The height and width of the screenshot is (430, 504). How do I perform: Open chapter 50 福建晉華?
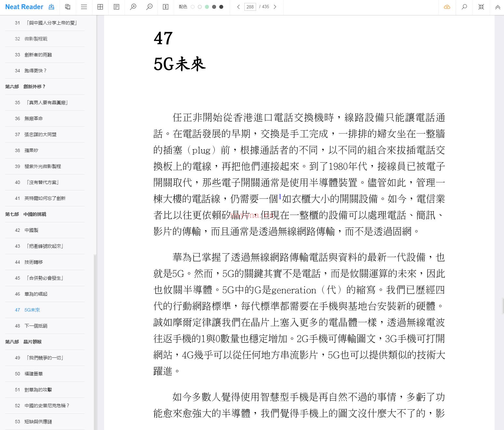[45, 374]
